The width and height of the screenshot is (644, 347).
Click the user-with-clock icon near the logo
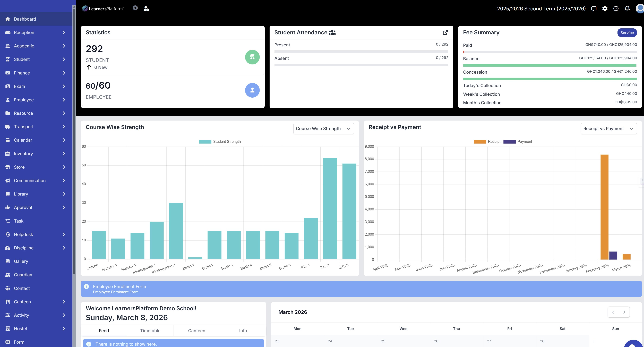146,9
